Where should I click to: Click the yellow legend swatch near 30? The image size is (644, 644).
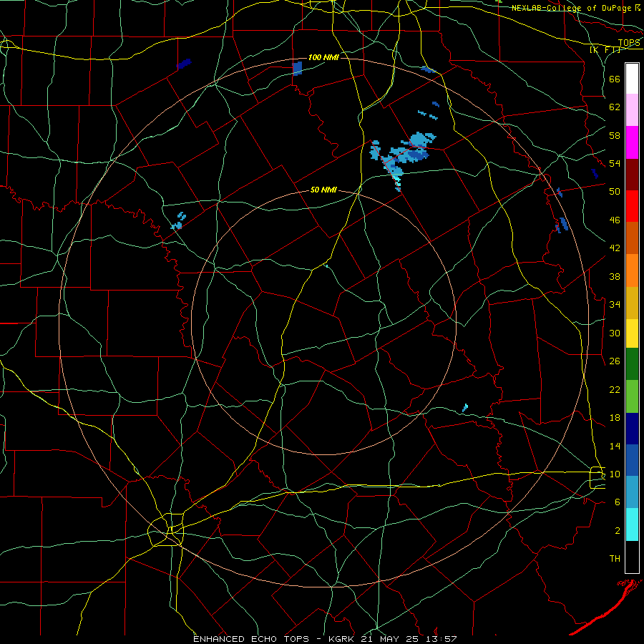tap(632, 333)
